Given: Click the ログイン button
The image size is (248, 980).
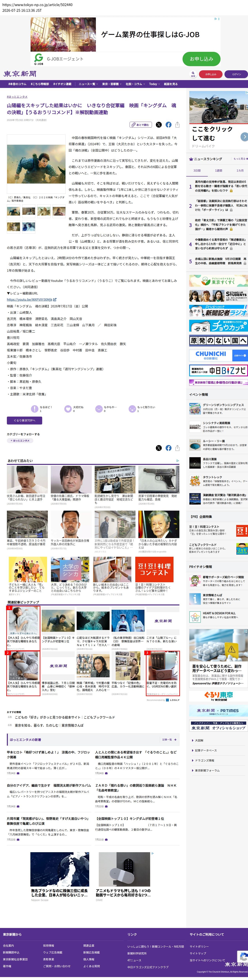Looking at the screenshot, I should click(x=236, y=74).
